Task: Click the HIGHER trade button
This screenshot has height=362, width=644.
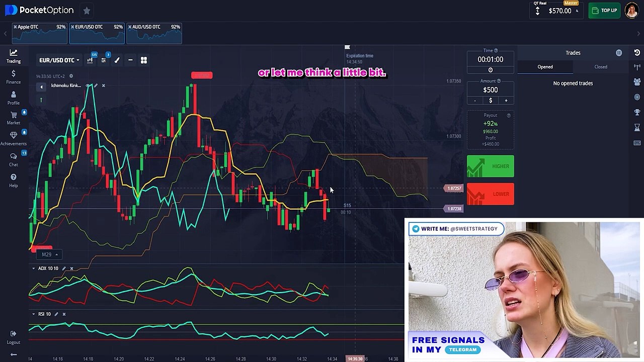Action: [x=491, y=166]
